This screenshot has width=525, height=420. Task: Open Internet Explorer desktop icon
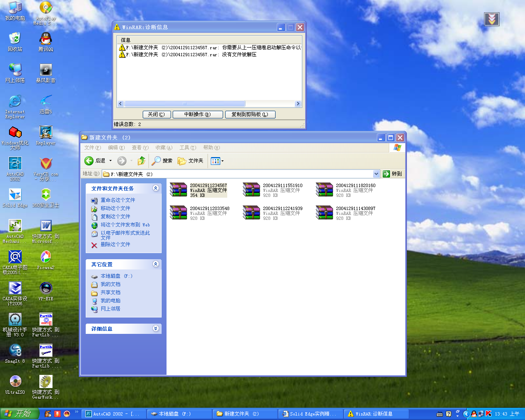tap(15, 106)
